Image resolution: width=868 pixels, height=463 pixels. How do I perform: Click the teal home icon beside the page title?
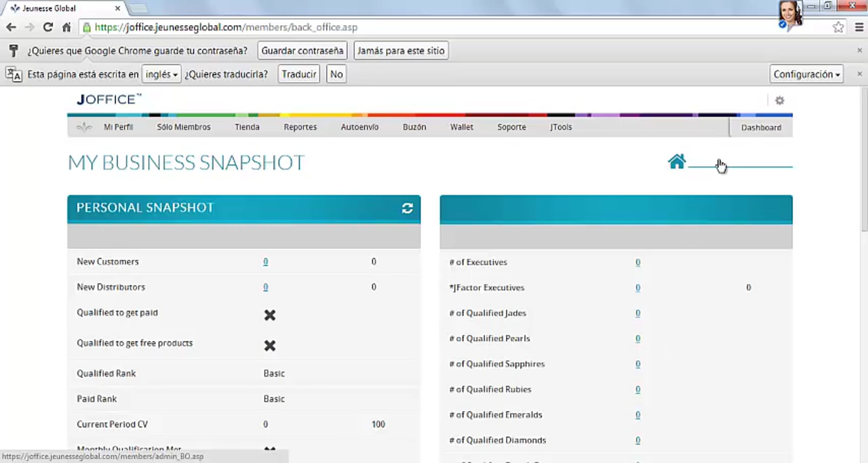coord(676,162)
